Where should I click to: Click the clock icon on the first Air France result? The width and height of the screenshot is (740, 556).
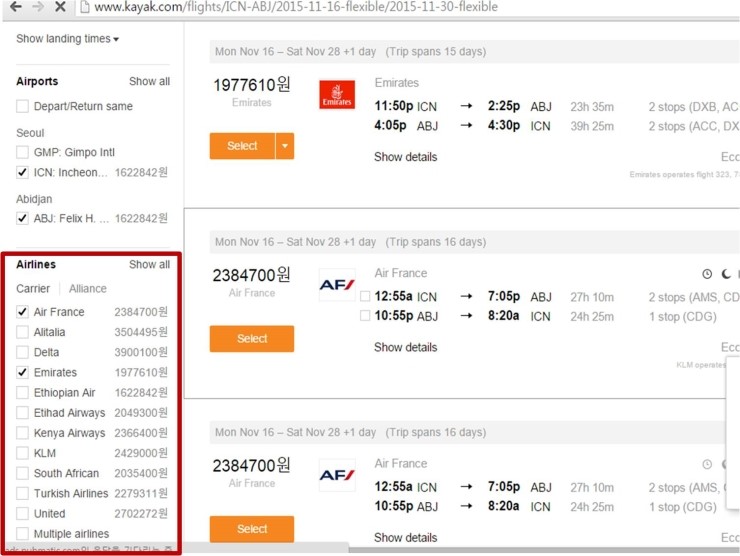point(706,273)
